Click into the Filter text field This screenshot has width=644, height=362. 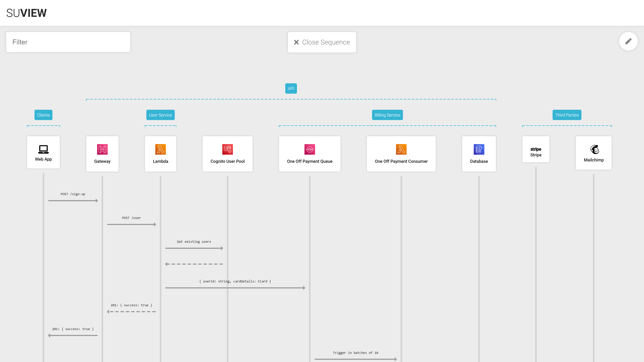(x=68, y=42)
